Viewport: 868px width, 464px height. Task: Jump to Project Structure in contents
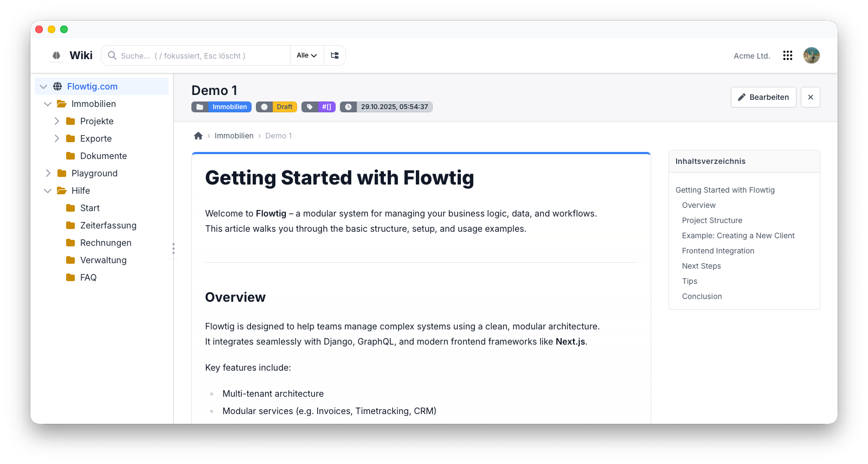[x=712, y=220]
